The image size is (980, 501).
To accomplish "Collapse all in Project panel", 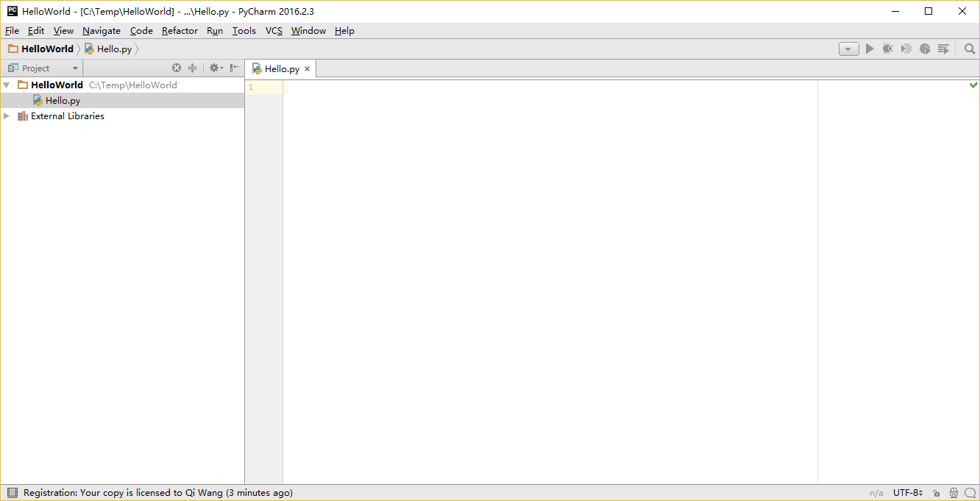I will pos(193,68).
